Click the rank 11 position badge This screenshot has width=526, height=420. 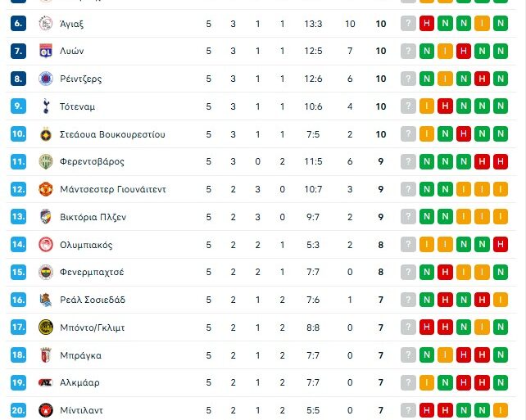pyautogui.click(x=19, y=162)
